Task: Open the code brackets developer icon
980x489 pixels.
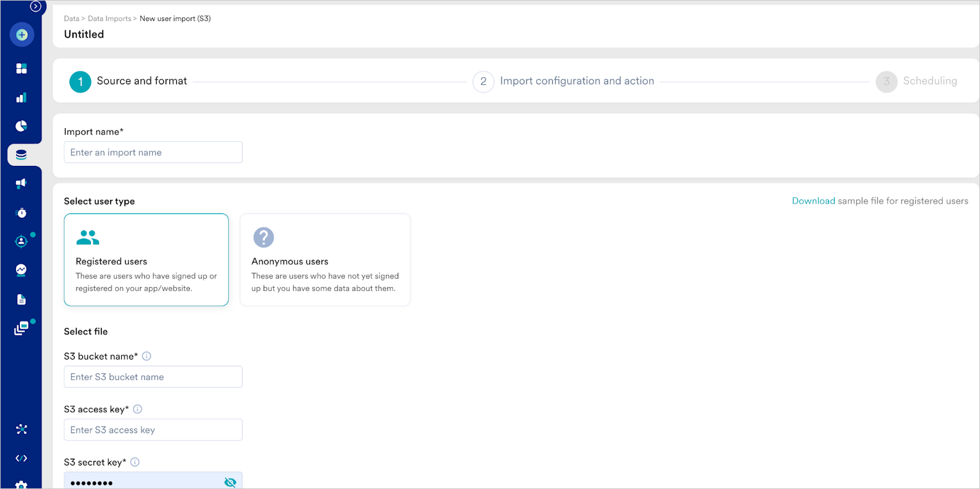Action: (x=22, y=458)
